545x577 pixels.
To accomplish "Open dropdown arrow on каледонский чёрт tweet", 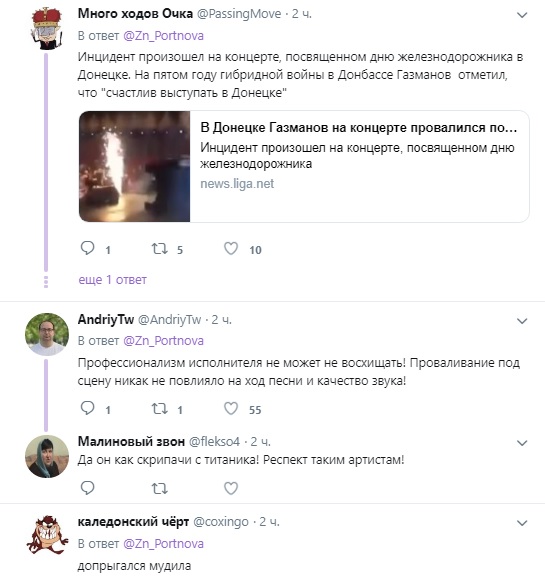I will (x=522, y=523).
